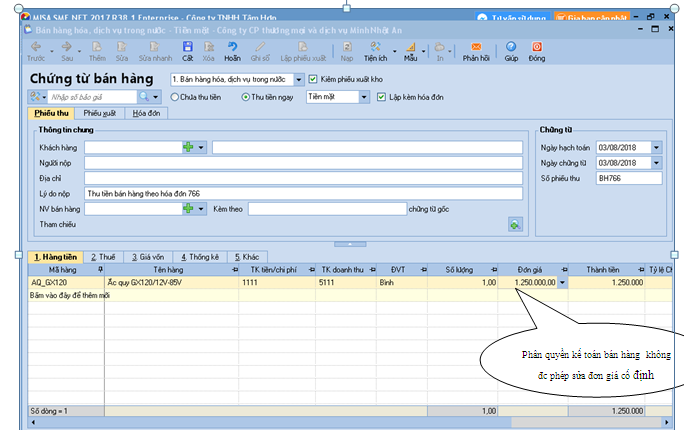Open the Giúp help icon
The width and height of the screenshot is (684, 430).
(x=510, y=50)
